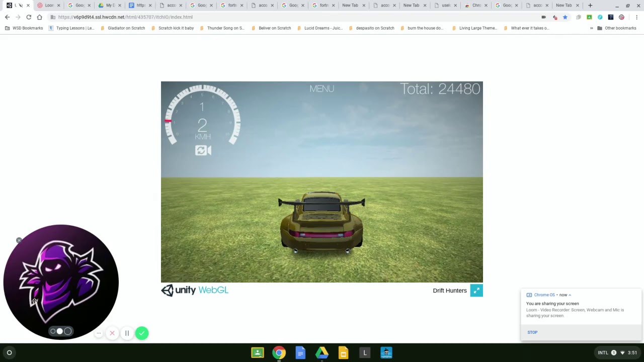Open Scratch kick it baby bookmark

click(x=173, y=28)
